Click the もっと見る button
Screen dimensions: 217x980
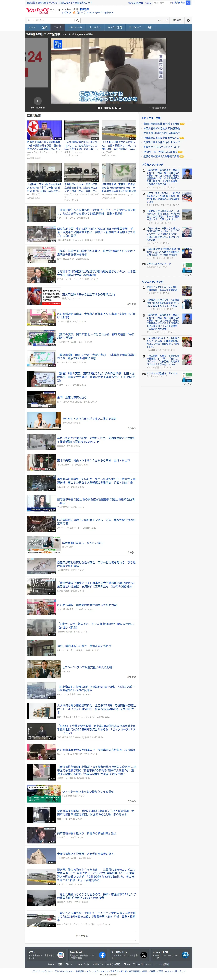pyautogui.click(x=82, y=936)
